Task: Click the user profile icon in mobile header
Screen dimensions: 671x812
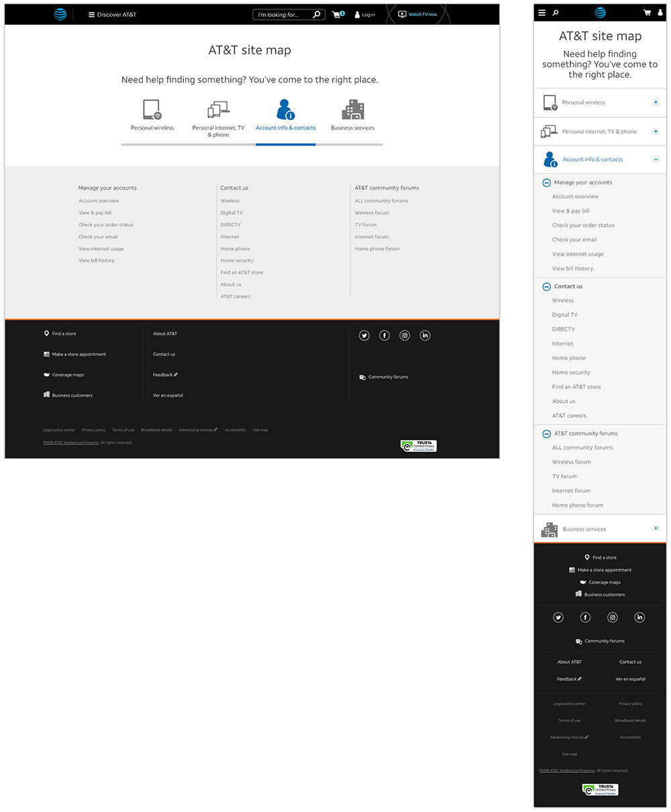Action: click(x=660, y=13)
